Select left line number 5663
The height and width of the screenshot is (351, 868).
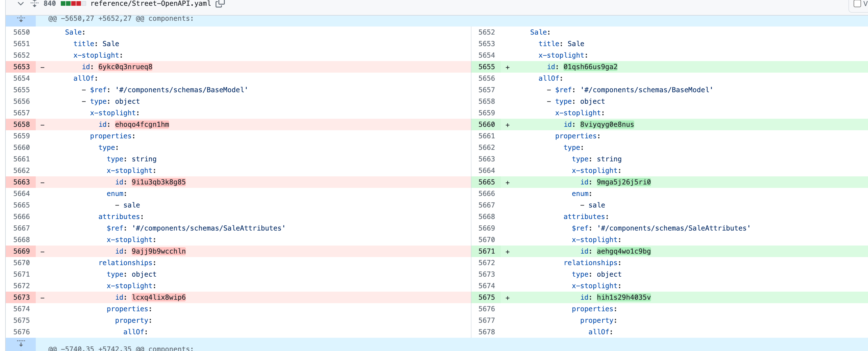(22, 182)
